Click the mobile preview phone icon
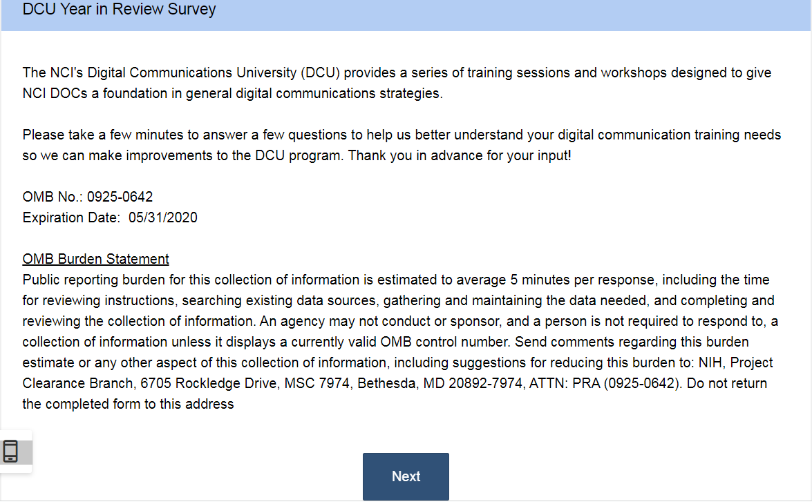 click(x=10, y=451)
